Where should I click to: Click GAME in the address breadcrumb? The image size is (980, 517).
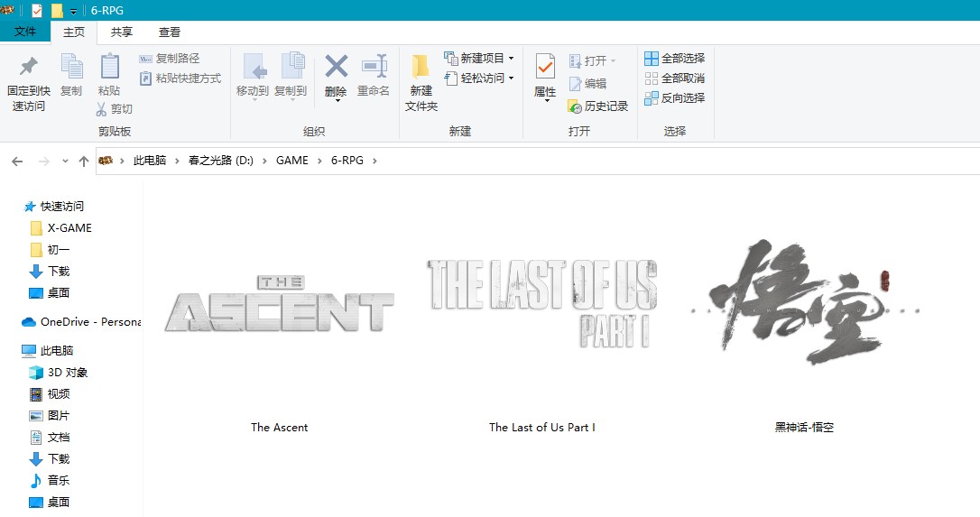(291, 161)
